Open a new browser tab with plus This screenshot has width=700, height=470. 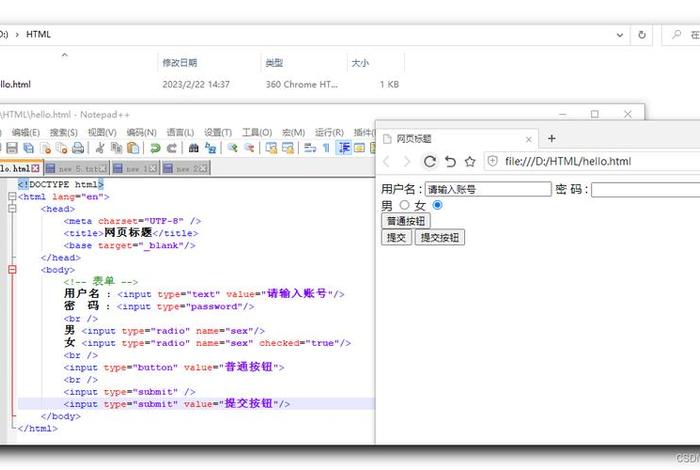pos(551,138)
